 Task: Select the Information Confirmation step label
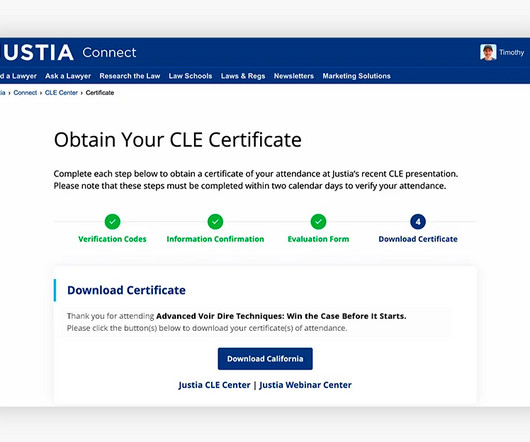215,239
